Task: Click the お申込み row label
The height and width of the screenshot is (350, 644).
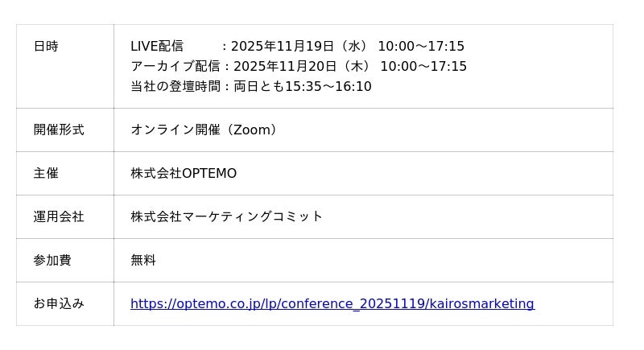Action: [59, 303]
